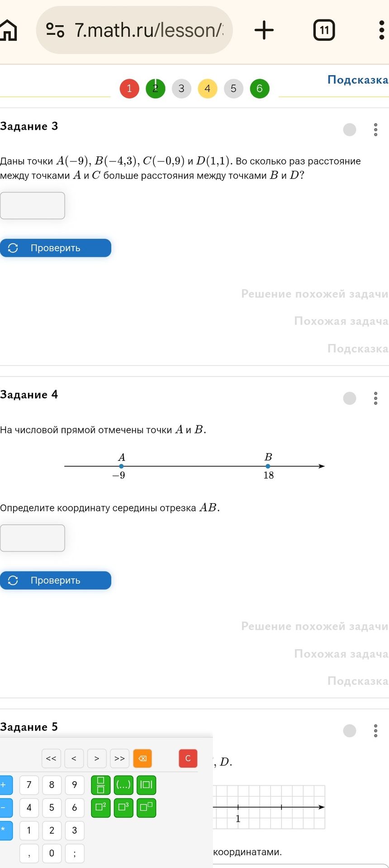This screenshot has width=389, height=868.
Task: Go to task number 1 red circle
Action: coord(129,88)
